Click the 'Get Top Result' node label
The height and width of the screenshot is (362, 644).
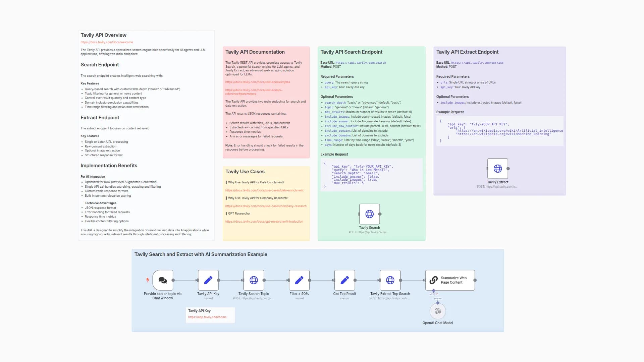point(345,294)
